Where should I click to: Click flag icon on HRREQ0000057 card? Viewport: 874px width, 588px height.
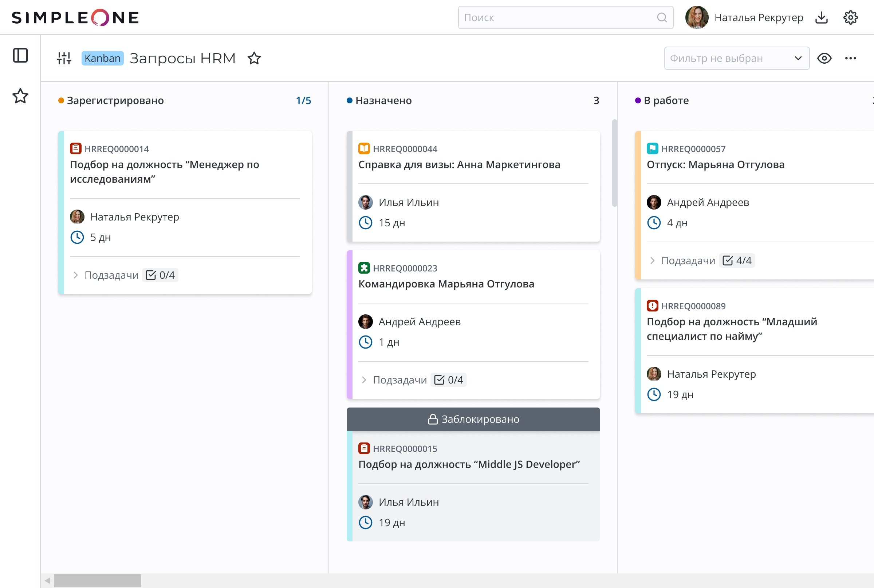[x=652, y=149]
